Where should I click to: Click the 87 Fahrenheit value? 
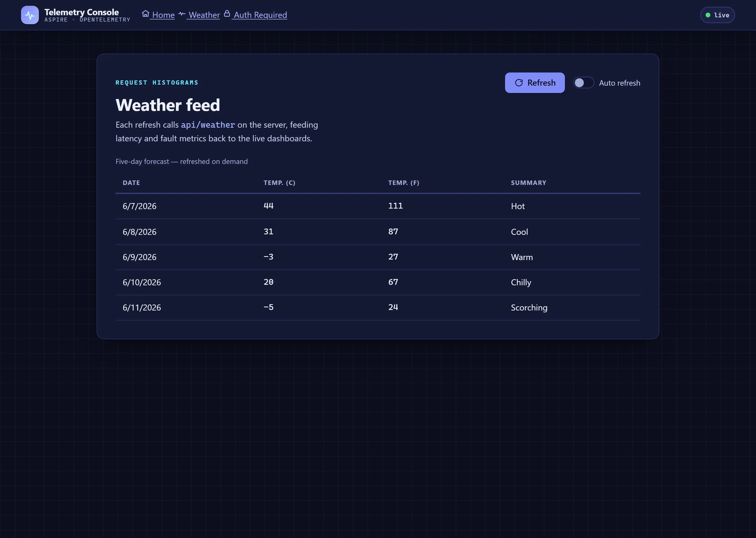[393, 231]
